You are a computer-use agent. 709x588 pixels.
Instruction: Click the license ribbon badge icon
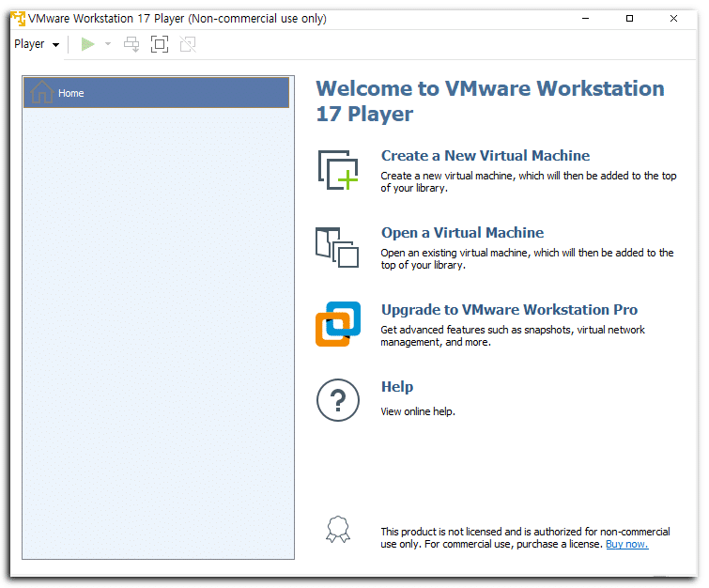[x=338, y=529]
